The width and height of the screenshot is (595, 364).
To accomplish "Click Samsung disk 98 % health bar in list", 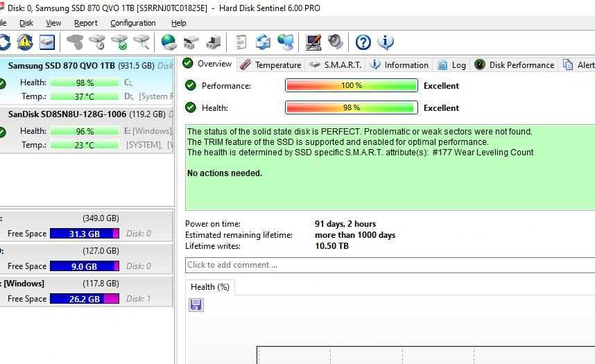I will 84,83.
